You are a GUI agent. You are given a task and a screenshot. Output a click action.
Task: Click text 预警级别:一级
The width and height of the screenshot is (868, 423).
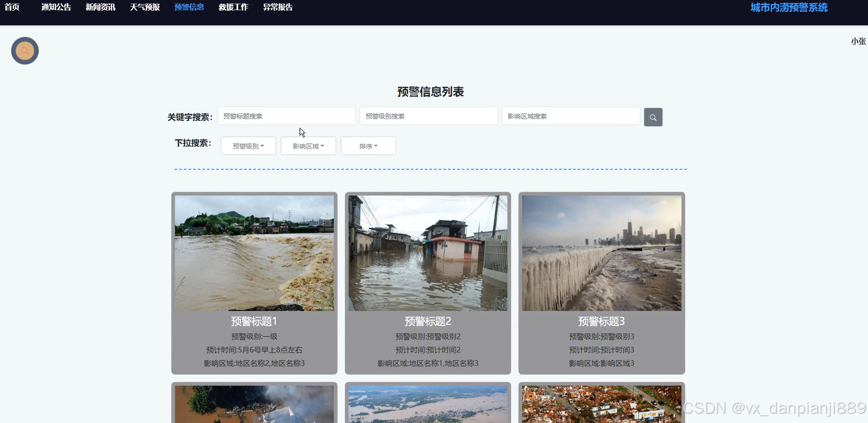tap(254, 337)
